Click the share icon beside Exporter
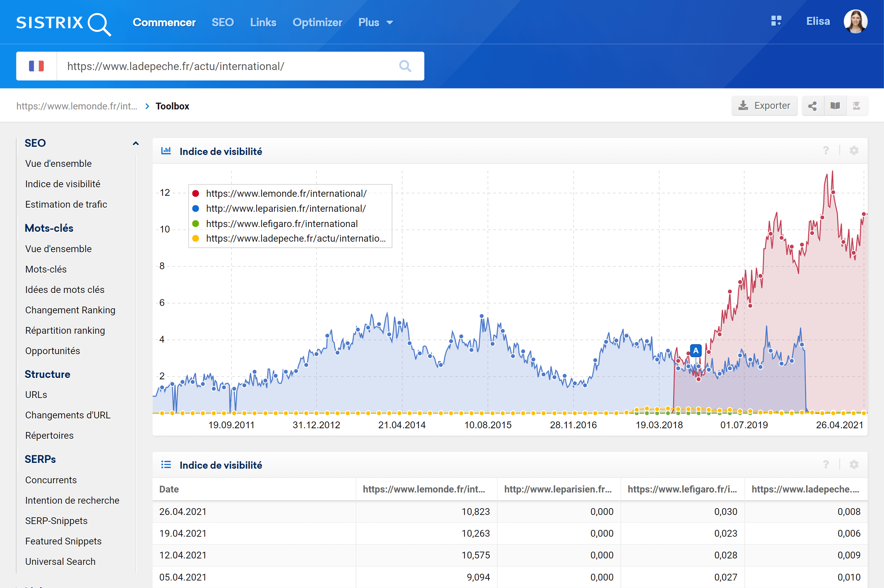 coord(812,106)
